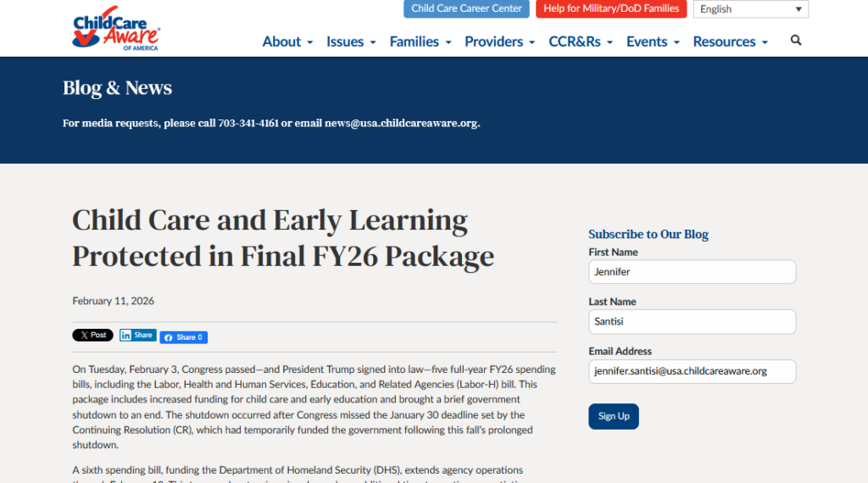Click the article headline about FY26 Package
This screenshot has height=483, width=868.
tap(283, 238)
